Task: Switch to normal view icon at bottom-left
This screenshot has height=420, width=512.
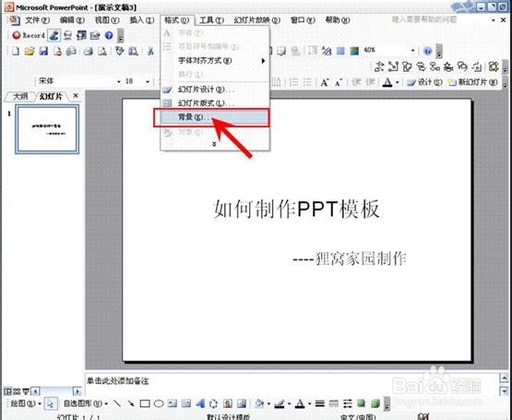Action: point(7,390)
